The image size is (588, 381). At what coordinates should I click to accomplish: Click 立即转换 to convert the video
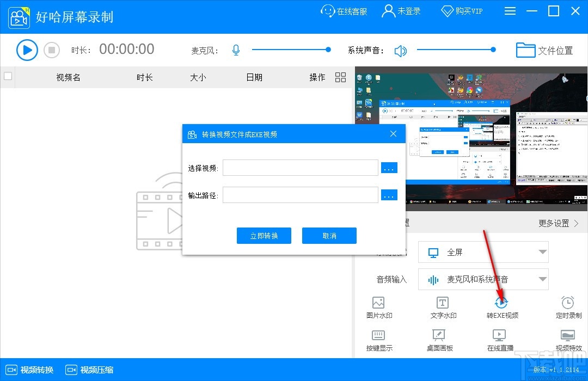264,236
